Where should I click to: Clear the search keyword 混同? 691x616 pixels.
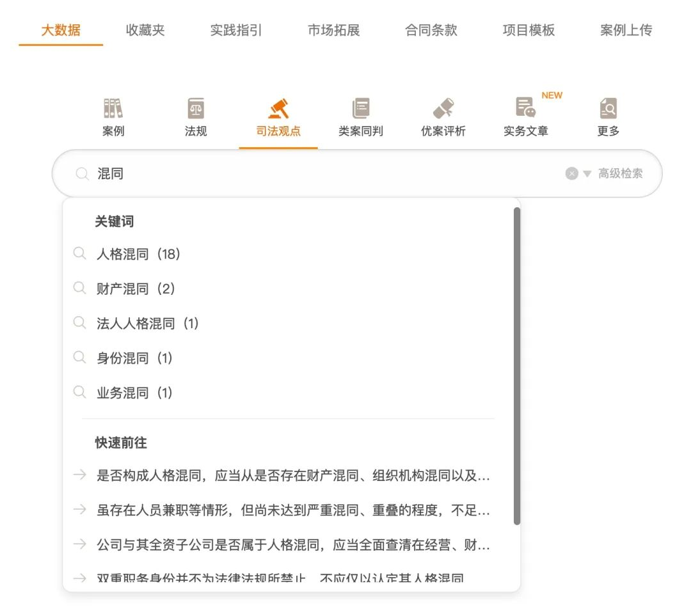[571, 173]
